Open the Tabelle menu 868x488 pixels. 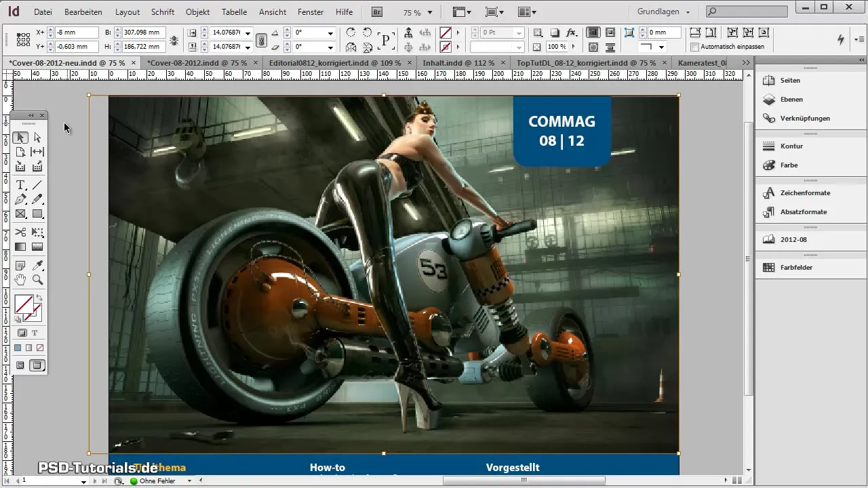click(234, 12)
